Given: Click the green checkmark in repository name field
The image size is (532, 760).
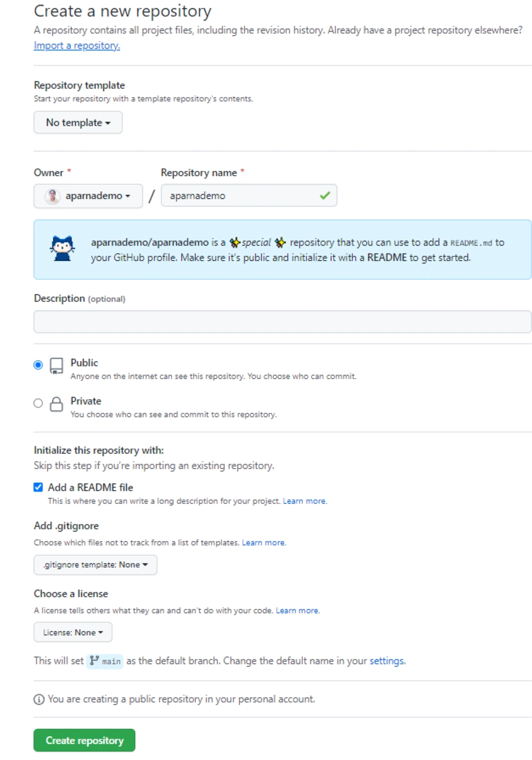Looking at the screenshot, I should [x=325, y=196].
